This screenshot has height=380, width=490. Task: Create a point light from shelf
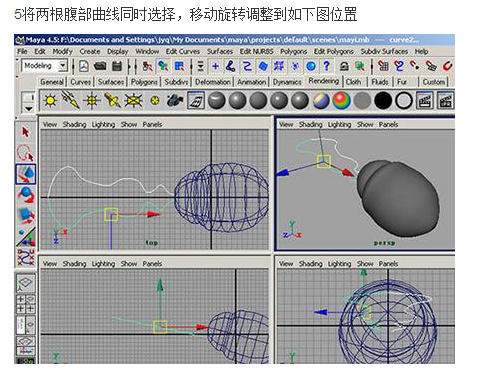coord(92,101)
